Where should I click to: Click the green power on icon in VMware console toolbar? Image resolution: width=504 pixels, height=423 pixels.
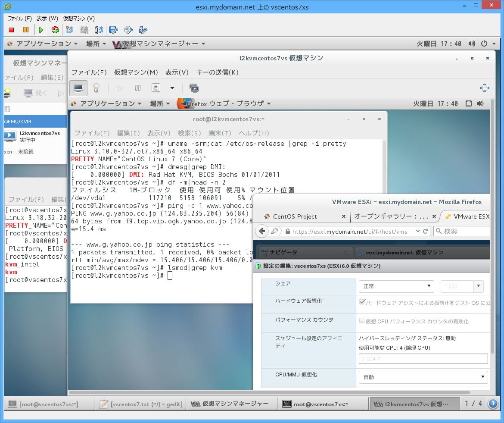pyautogui.click(x=41, y=30)
